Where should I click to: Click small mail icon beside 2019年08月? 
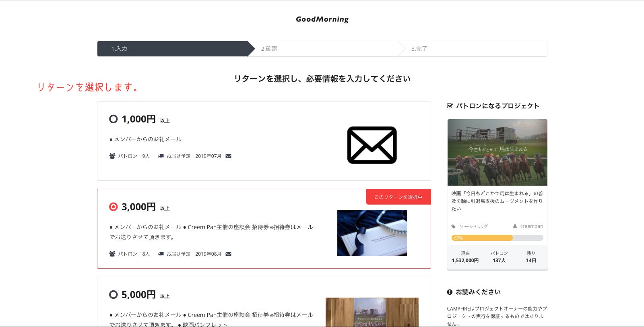(x=228, y=254)
